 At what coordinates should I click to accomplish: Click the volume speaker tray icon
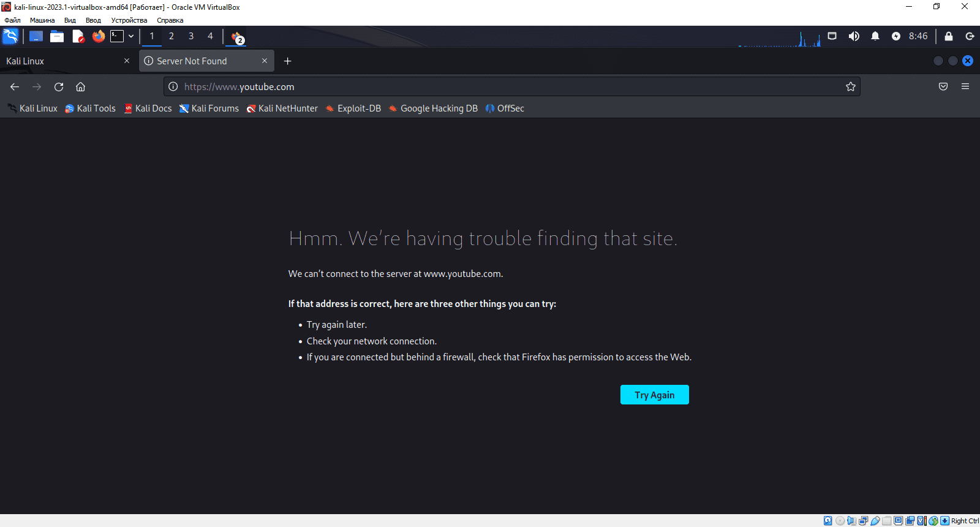click(854, 36)
